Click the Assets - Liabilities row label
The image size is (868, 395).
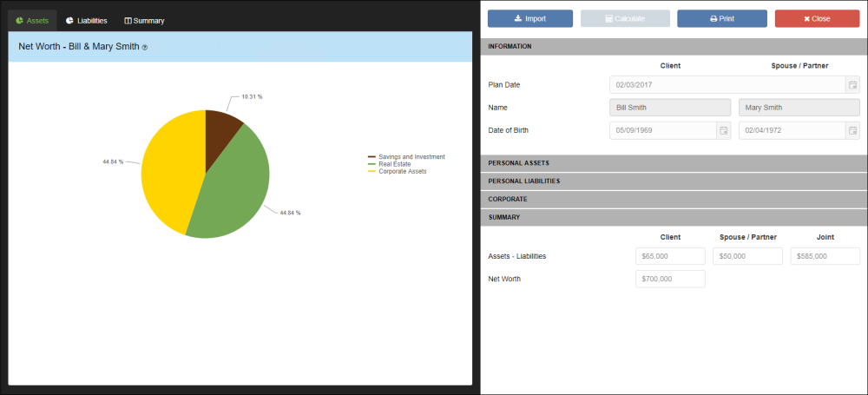click(517, 256)
